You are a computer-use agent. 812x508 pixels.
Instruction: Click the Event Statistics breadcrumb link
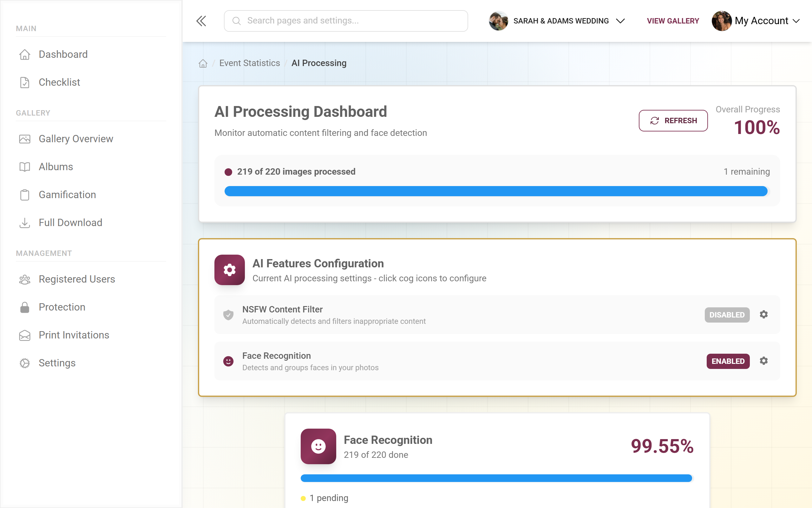[x=249, y=63]
